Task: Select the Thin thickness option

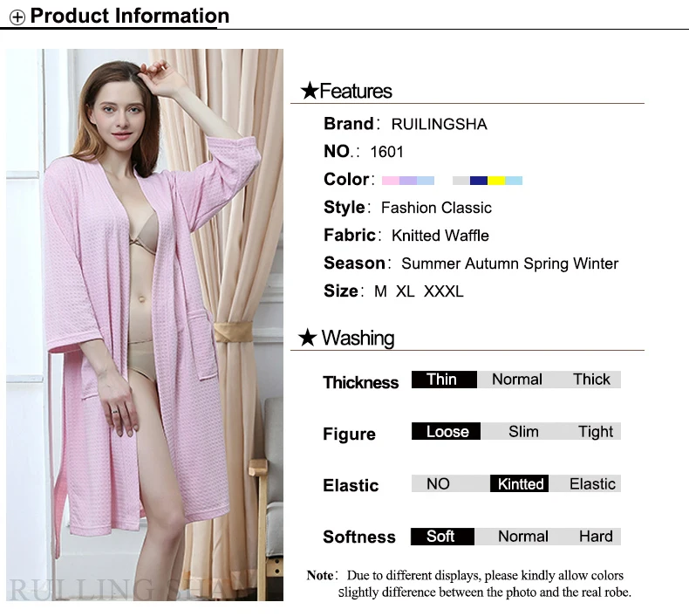Action: 444,380
